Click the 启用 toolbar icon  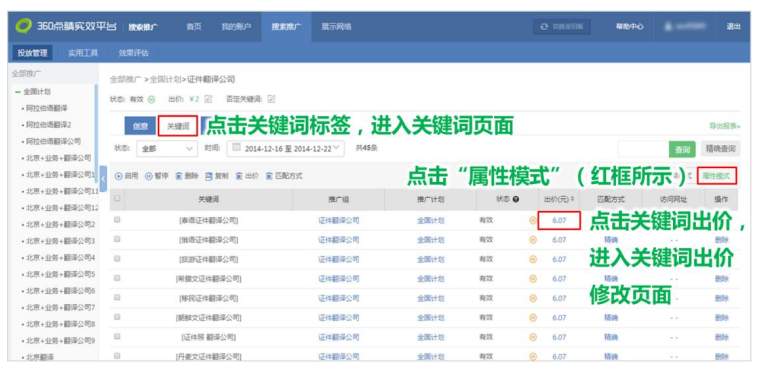118,176
